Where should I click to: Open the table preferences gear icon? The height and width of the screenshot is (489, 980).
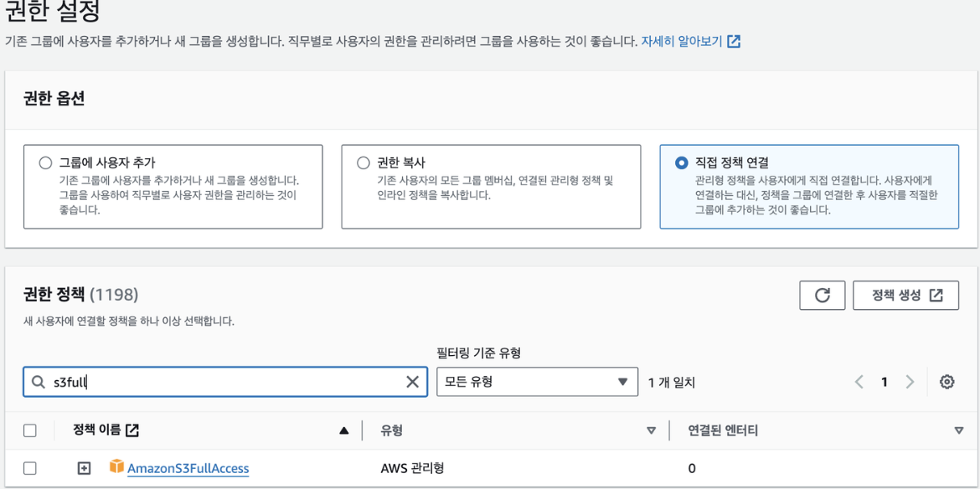click(946, 382)
